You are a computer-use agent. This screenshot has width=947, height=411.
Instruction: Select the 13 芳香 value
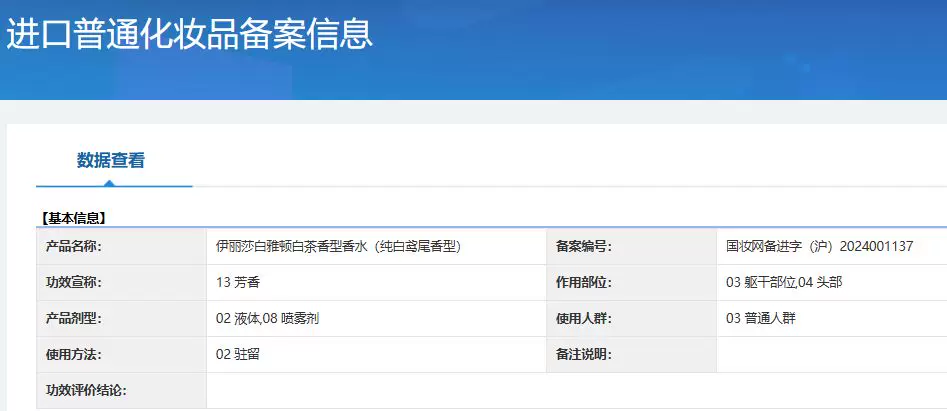[x=238, y=282]
